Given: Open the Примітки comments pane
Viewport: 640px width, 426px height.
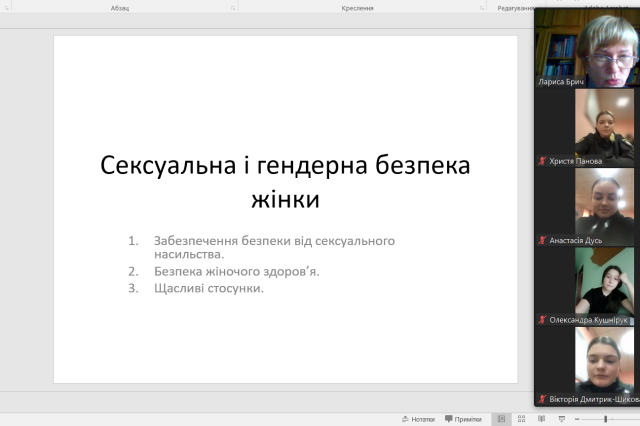Looking at the screenshot, I should click(x=463, y=419).
